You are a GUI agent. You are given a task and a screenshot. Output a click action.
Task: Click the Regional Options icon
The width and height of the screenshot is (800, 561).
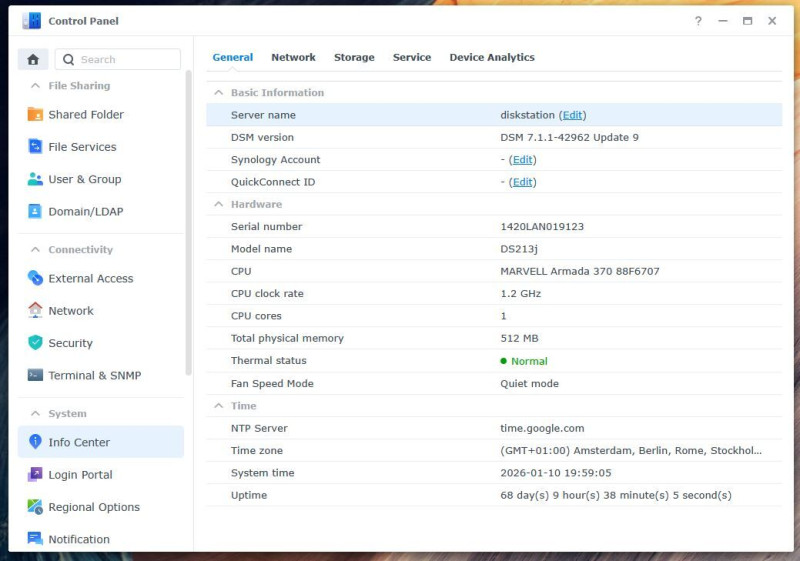tap(35, 506)
